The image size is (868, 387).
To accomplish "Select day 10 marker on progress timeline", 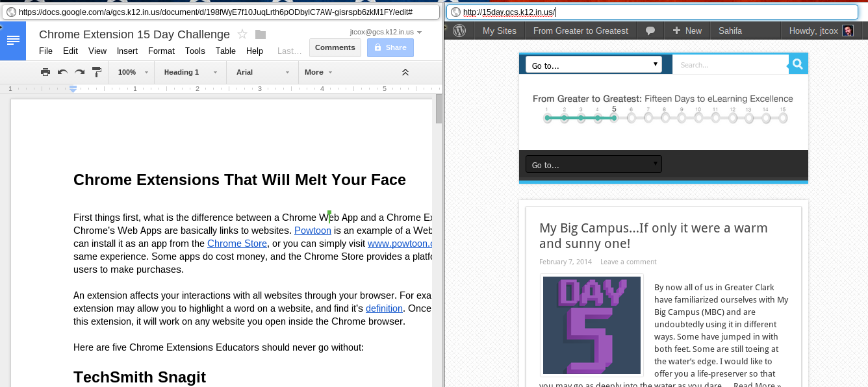I will [698, 118].
